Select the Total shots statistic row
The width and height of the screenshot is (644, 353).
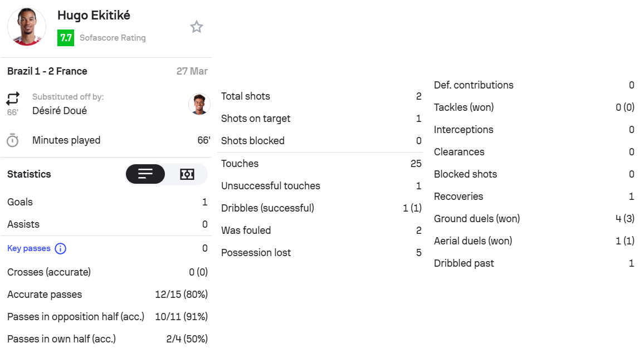[x=321, y=96]
